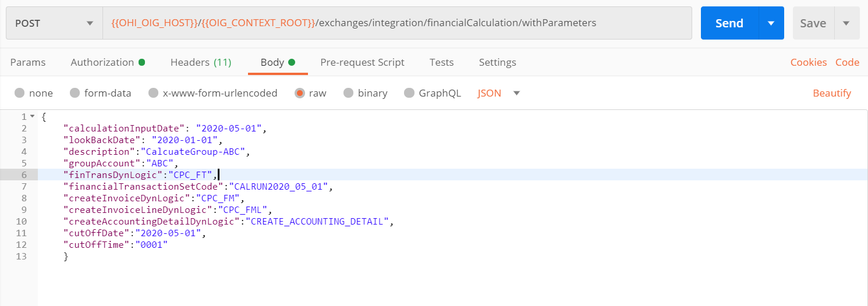The image size is (868, 306).
Task: Select the binary body option
Action: tap(365, 93)
